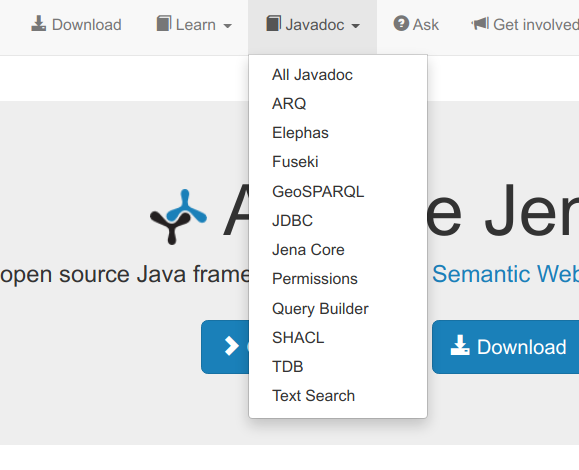Click the chevron icon on the left blue button
Viewport: 579px width, 470px height.
tap(232, 346)
